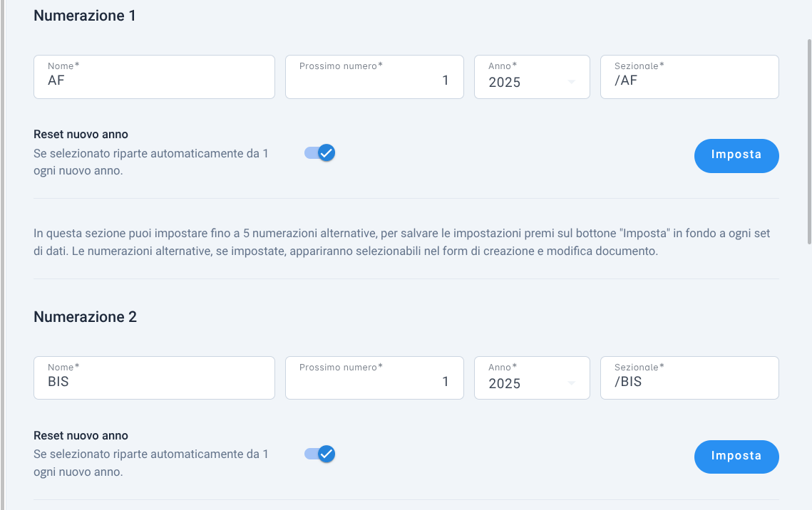This screenshot has height=510, width=812.
Task: Click Prossimo numero field in Numerazione 2
Action: pyautogui.click(x=374, y=378)
